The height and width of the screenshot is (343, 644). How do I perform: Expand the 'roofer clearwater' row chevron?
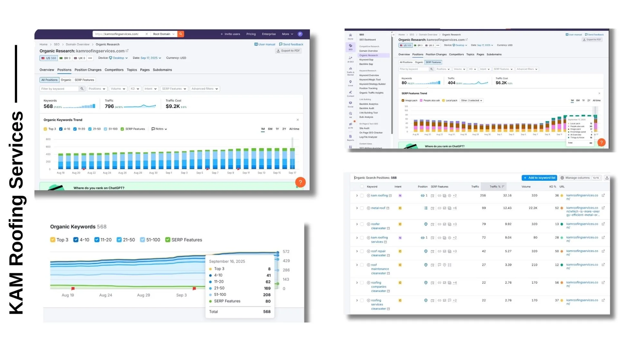point(357,224)
